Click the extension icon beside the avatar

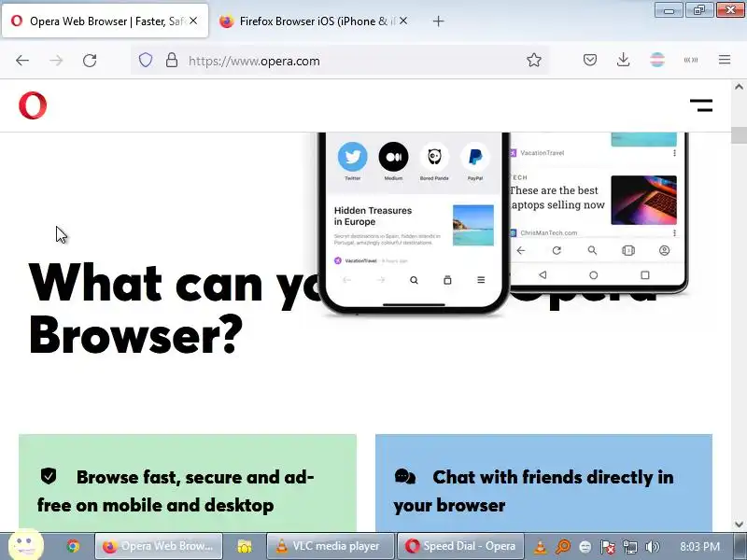691,60
